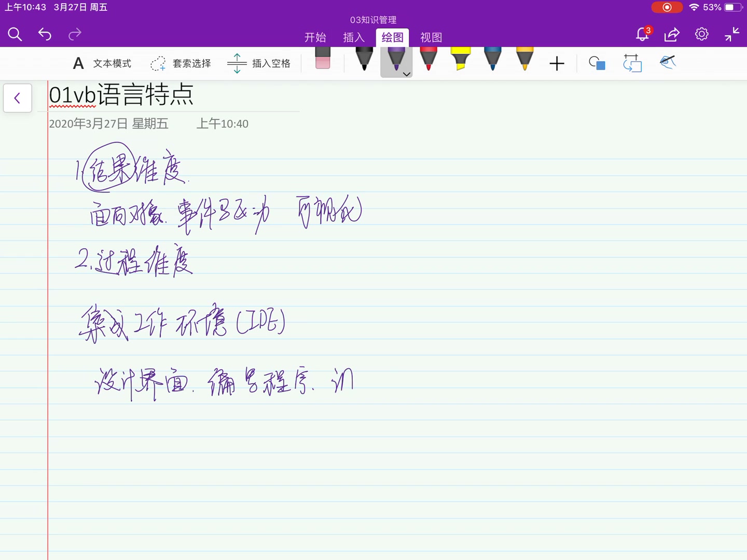Image resolution: width=747 pixels, height=560 pixels.
Task: Switch to the 插入 tab
Action: pyautogui.click(x=354, y=37)
